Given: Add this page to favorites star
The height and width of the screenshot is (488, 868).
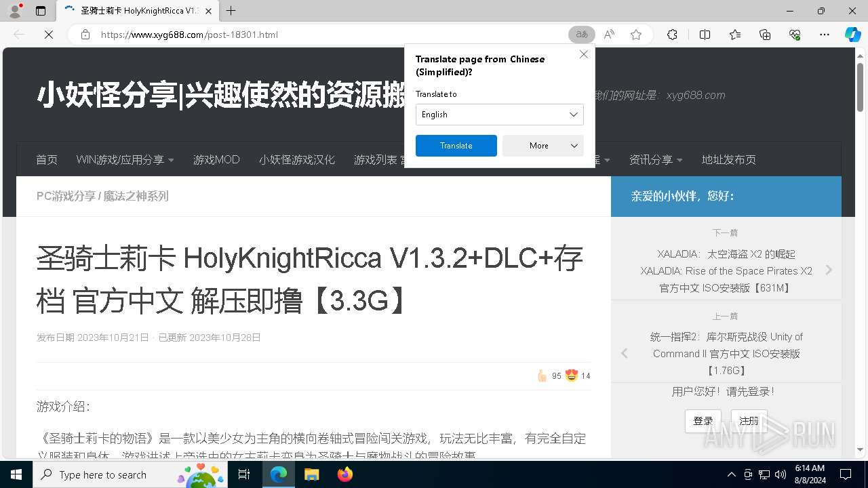Looking at the screenshot, I should point(636,35).
